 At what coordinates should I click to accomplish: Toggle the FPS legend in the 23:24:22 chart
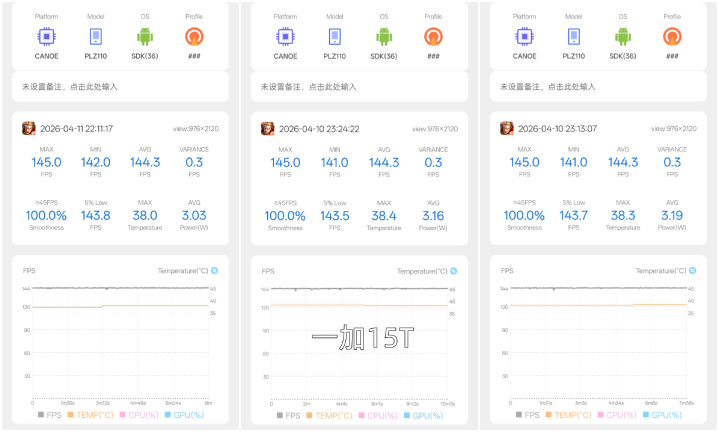[x=288, y=415]
